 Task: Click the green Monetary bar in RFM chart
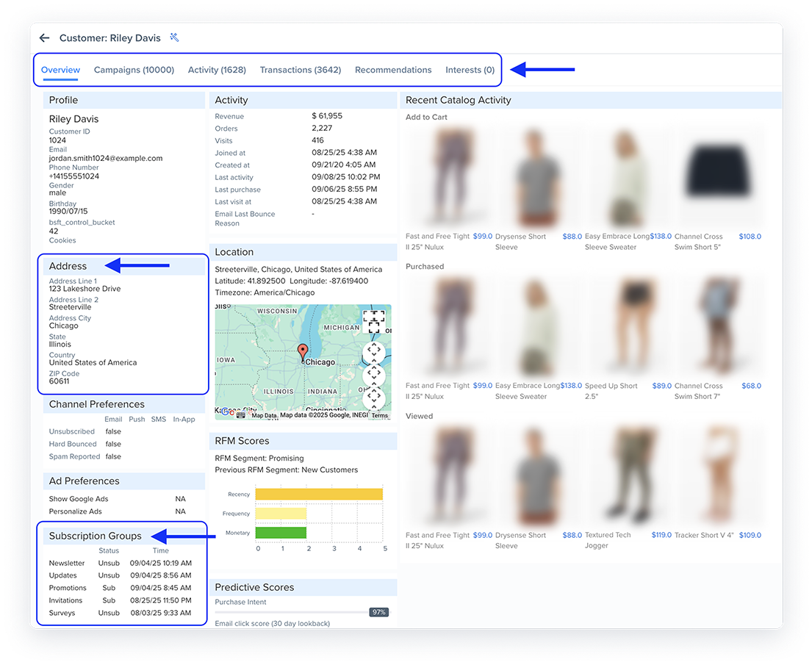[x=280, y=533]
